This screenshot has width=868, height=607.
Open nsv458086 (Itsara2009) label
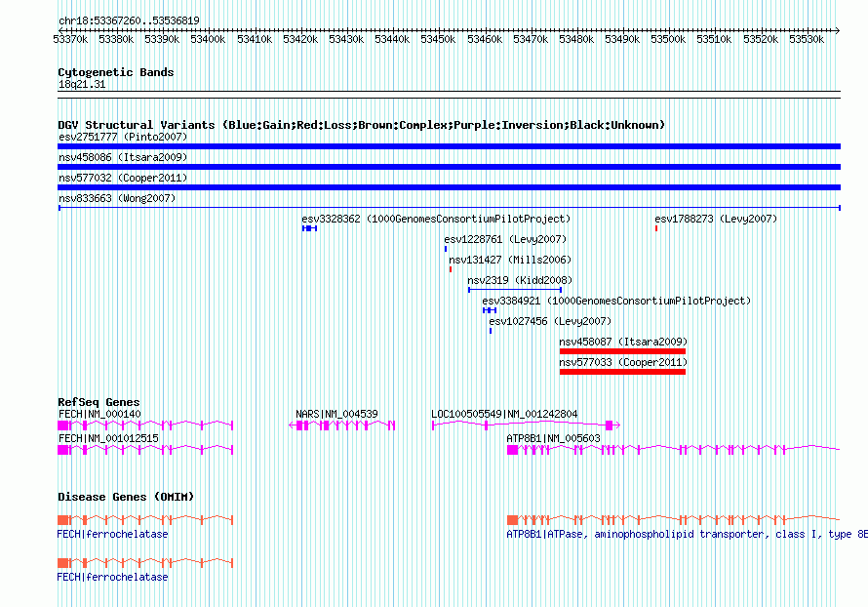pos(123,157)
